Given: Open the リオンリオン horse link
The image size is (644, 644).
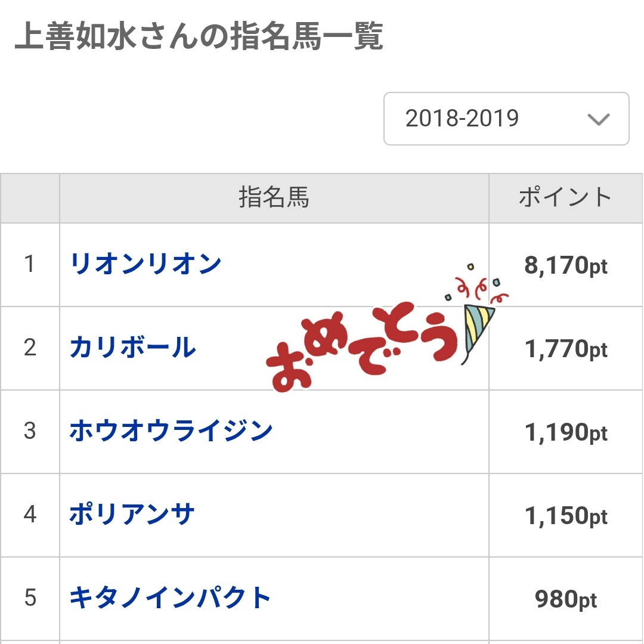Looking at the screenshot, I should coord(146,264).
